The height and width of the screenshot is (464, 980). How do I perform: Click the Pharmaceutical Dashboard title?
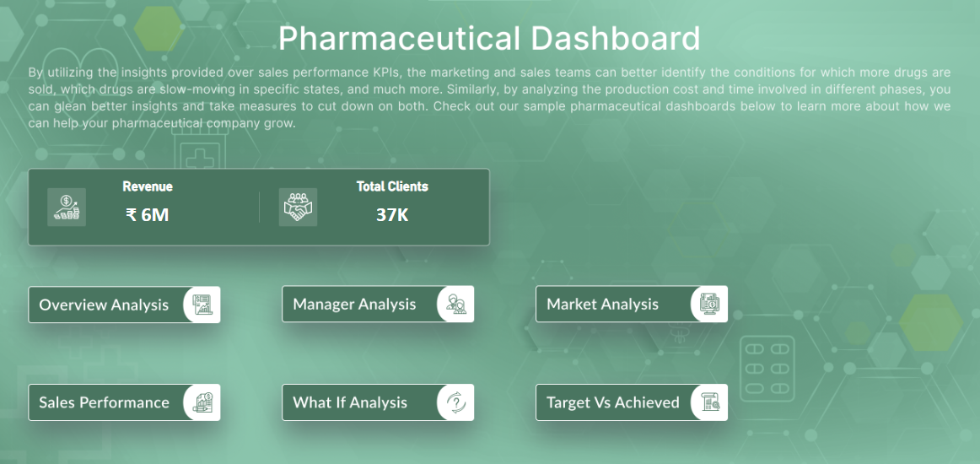(x=489, y=39)
